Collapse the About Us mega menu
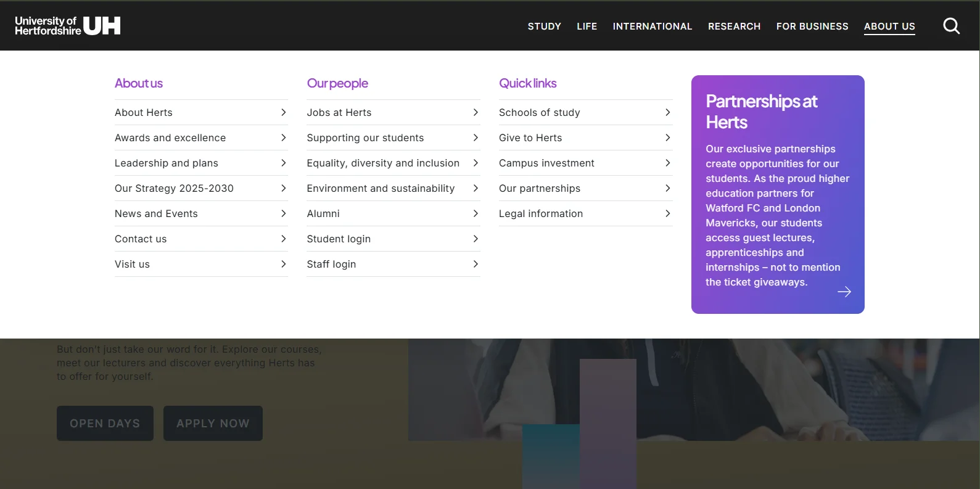Image resolution: width=980 pixels, height=489 pixels. click(x=889, y=27)
